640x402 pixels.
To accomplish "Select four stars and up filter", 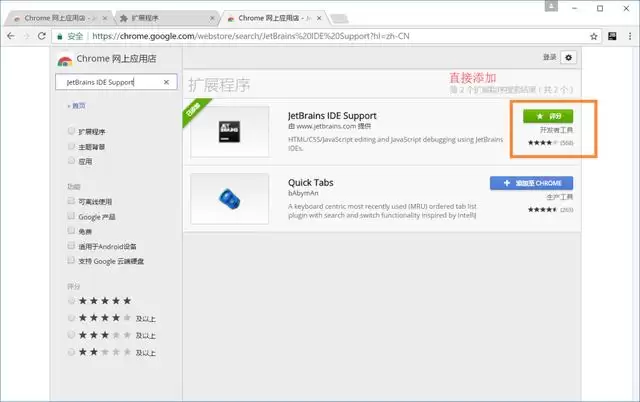I will click(71, 318).
